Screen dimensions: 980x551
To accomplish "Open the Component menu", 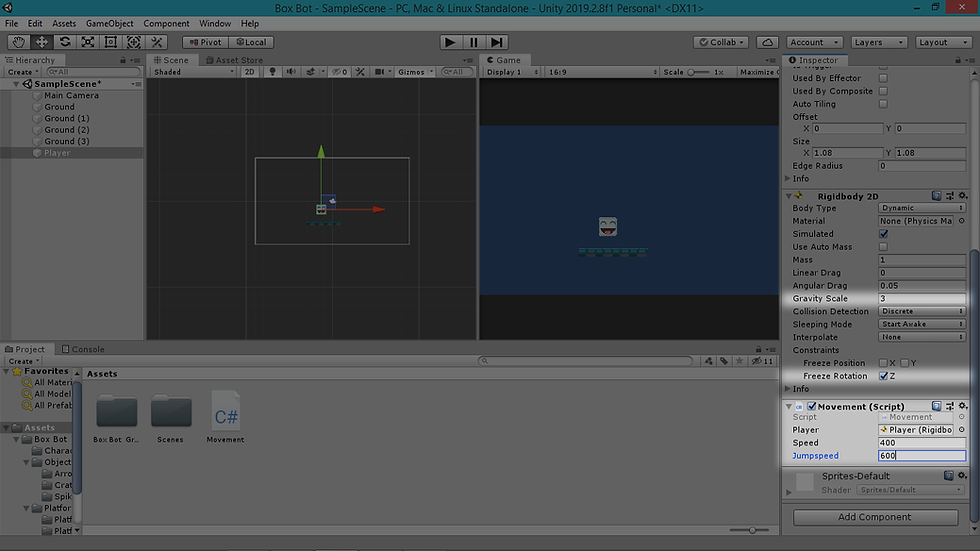I will click(x=166, y=23).
